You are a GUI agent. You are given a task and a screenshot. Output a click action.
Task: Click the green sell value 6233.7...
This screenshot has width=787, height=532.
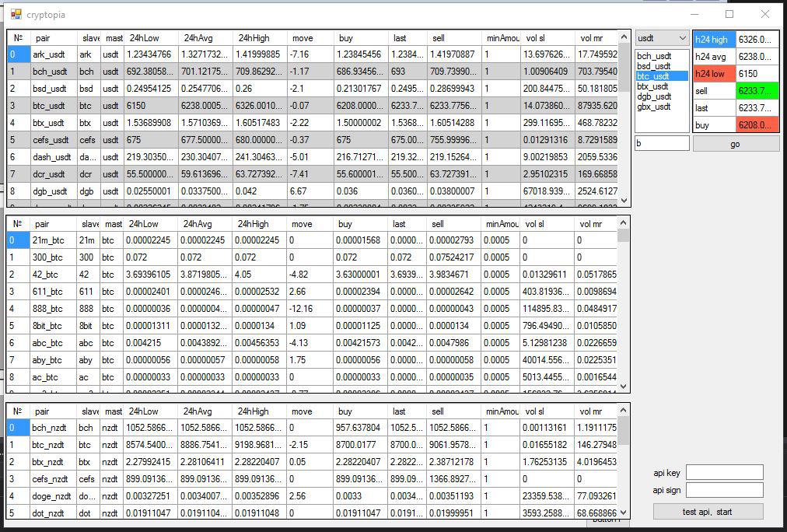(x=757, y=91)
